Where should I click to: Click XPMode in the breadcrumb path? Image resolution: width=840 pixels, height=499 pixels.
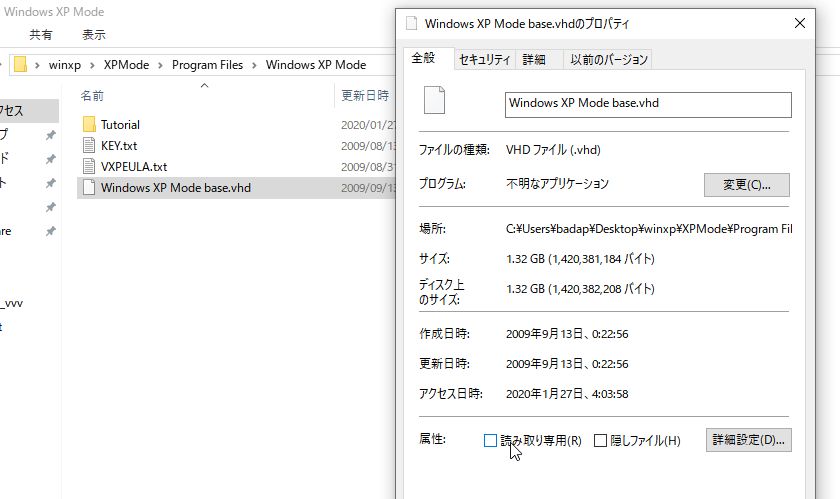[x=126, y=65]
